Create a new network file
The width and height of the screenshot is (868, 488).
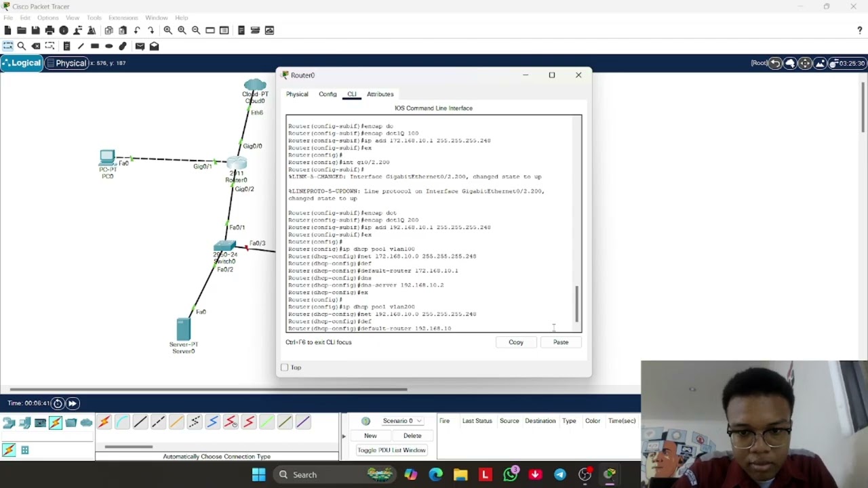pyautogui.click(x=7, y=30)
